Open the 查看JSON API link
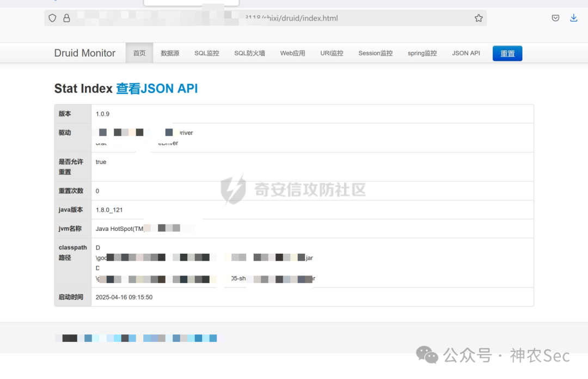The width and height of the screenshot is (588, 379). [x=157, y=89]
